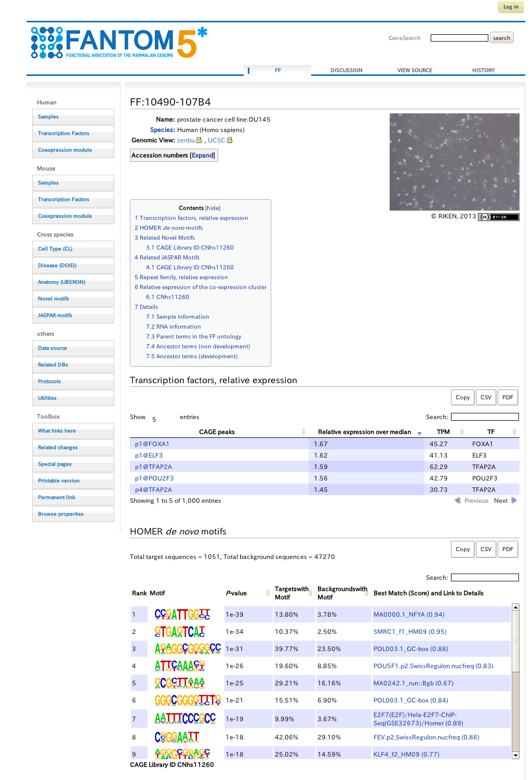This screenshot has width=532, height=780.
Task: Sort by TPM column arrows
Action: point(462,432)
